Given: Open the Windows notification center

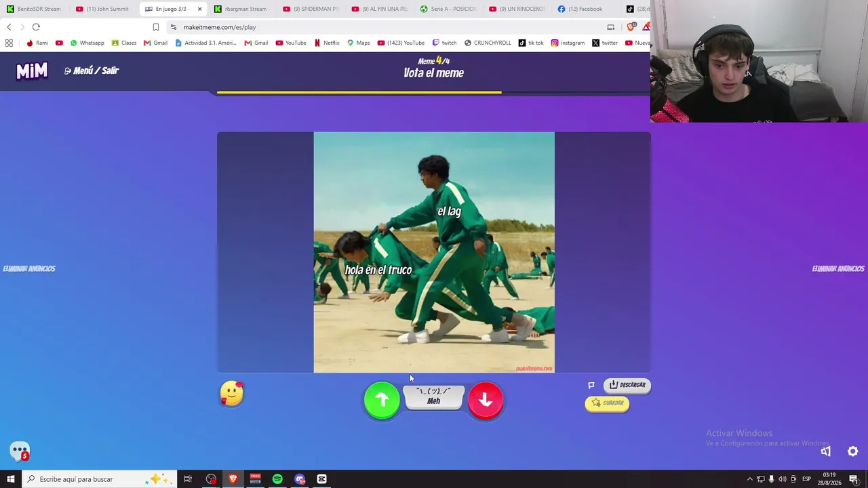Looking at the screenshot, I should coord(854,479).
